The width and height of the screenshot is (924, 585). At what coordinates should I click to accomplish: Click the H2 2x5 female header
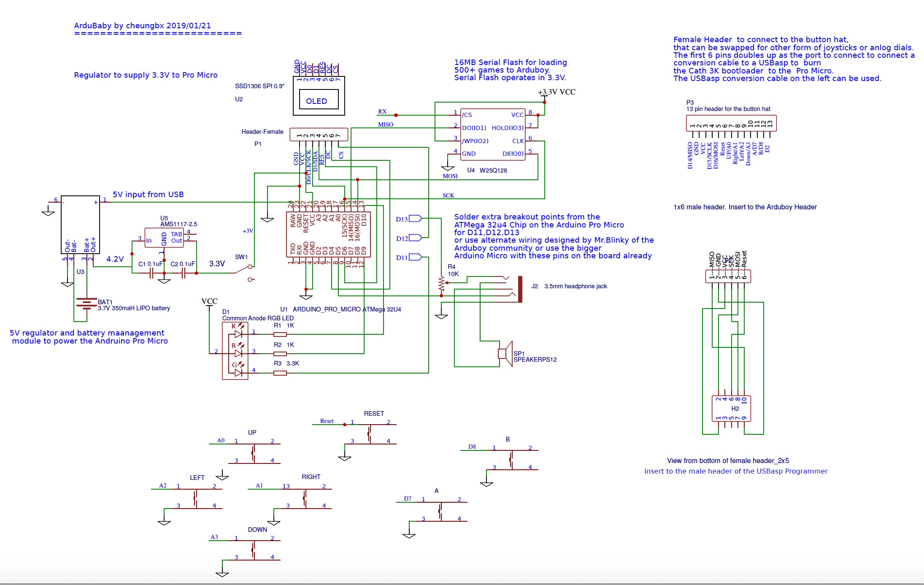pyautogui.click(x=731, y=408)
